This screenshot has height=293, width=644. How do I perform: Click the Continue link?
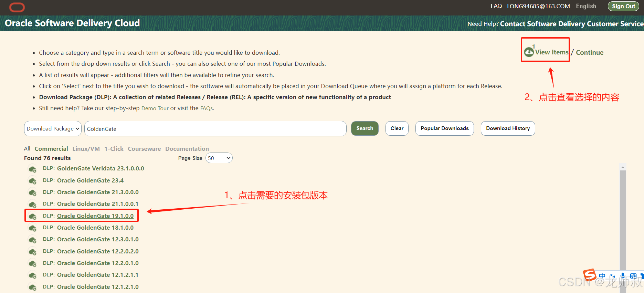coord(590,53)
